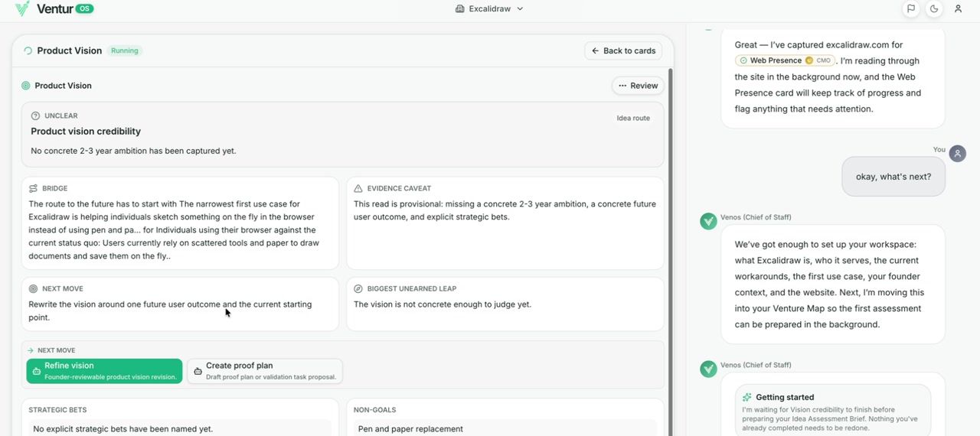
Task: Click the OS badge by the logo
Action: pyautogui.click(x=85, y=9)
